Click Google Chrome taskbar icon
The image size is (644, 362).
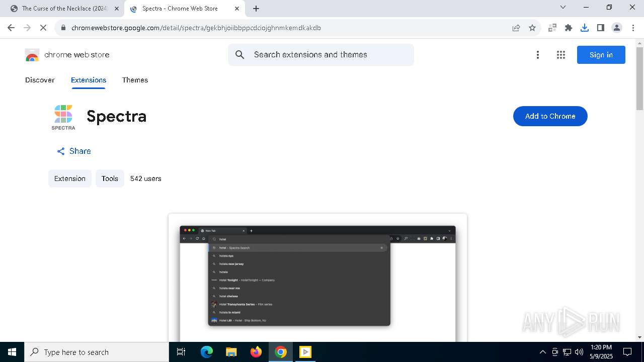click(281, 352)
